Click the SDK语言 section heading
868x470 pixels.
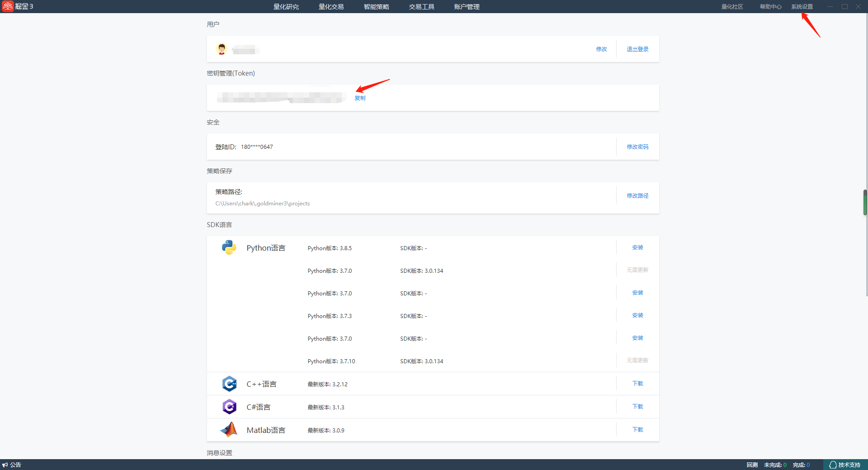(x=219, y=225)
